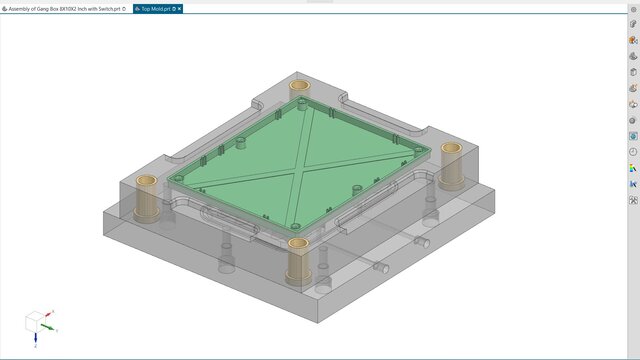640x360 pixels.
Task: Click the part icon on Assembly tab
Action: pos(4,9)
